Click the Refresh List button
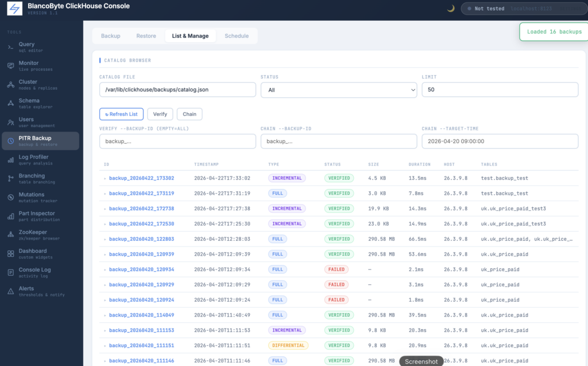Screen dimensions: 588x366 click(x=121, y=114)
